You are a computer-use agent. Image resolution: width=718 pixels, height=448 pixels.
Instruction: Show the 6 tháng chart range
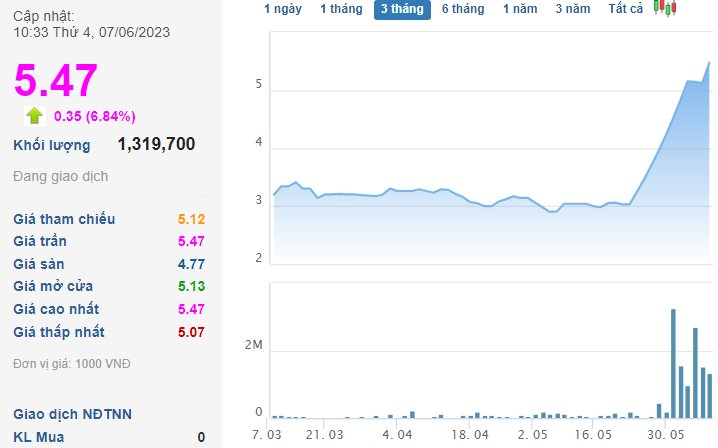(x=463, y=9)
